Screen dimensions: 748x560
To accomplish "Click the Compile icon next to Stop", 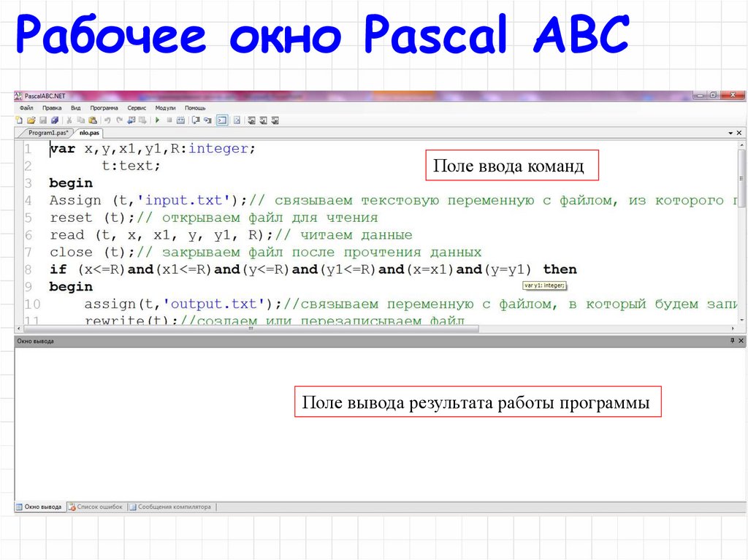I will click(x=181, y=120).
